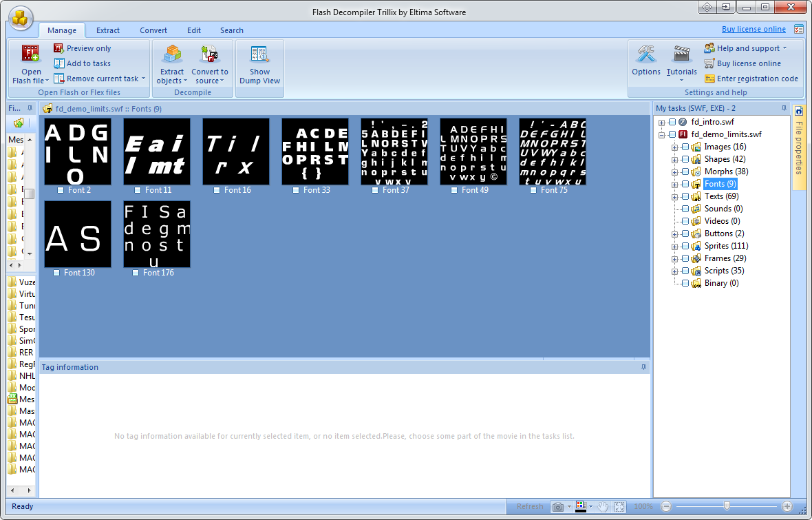
Task: Click the Buy license online link
Action: tap(754, 29)
